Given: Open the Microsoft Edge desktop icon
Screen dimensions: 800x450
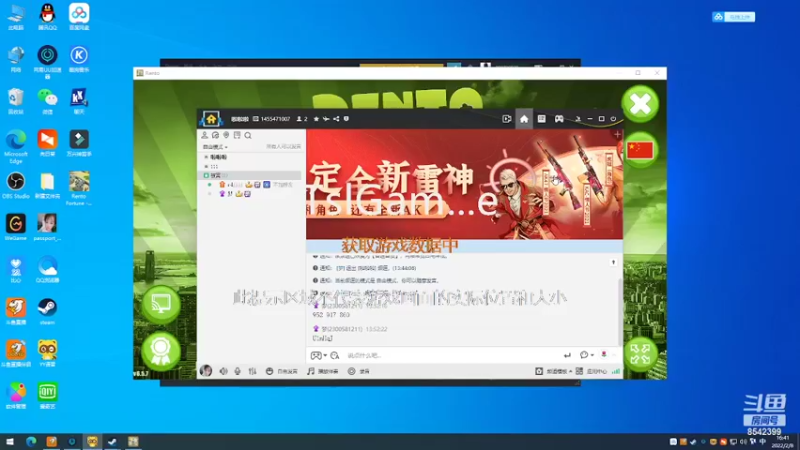Looking at the screenshot, I should (16, 146).
